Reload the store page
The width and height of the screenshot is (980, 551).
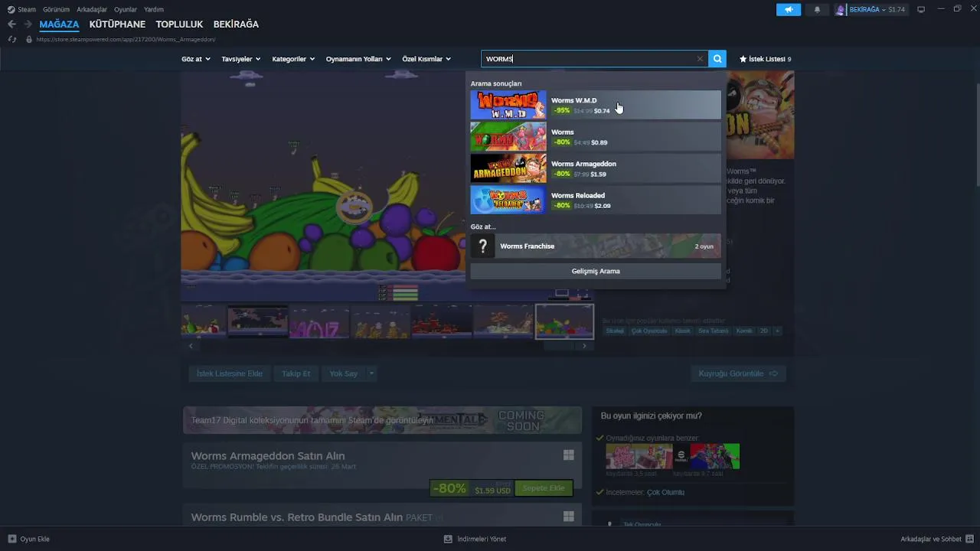click(11, 39)
